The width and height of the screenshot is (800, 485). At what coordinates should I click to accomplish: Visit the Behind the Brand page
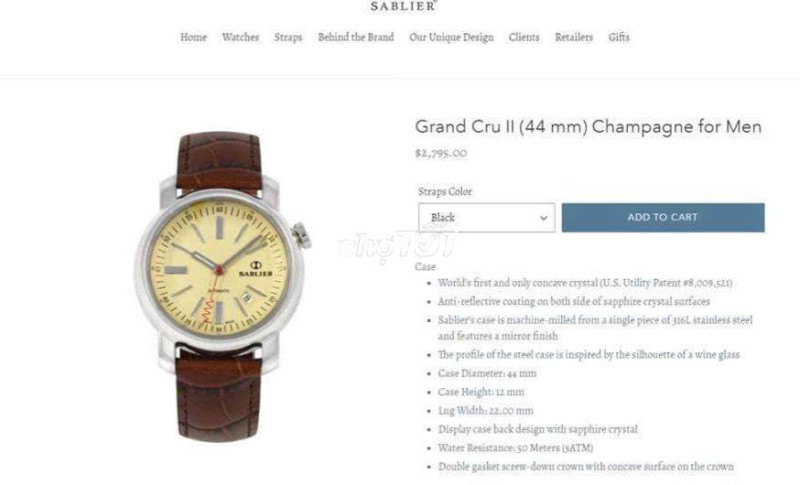[356, 37]
